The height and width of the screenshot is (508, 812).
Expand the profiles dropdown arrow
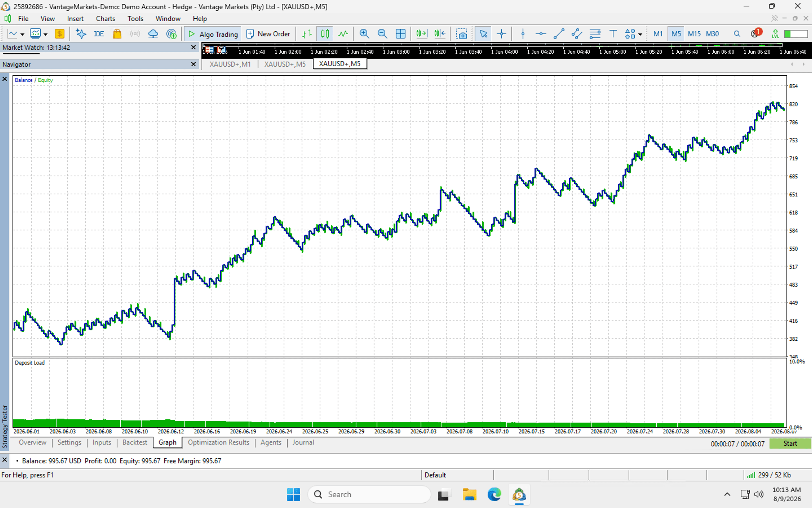coord(46,34)
